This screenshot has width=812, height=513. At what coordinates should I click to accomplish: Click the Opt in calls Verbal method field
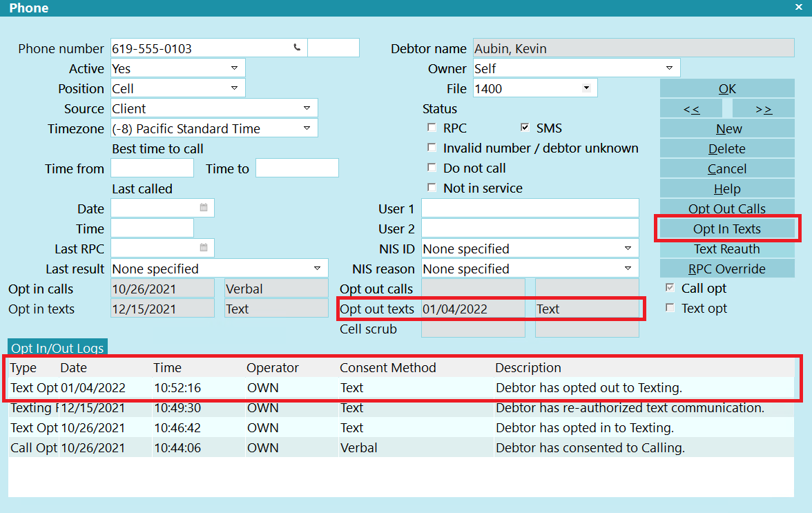pyautogui.click(x=276, y=289)
